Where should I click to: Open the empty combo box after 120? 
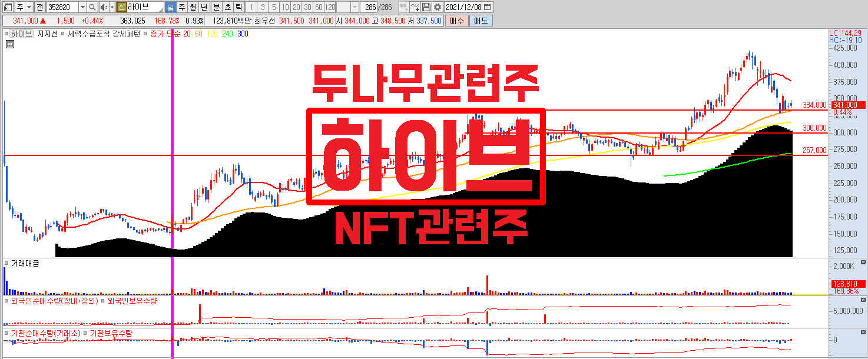point(347,7)
